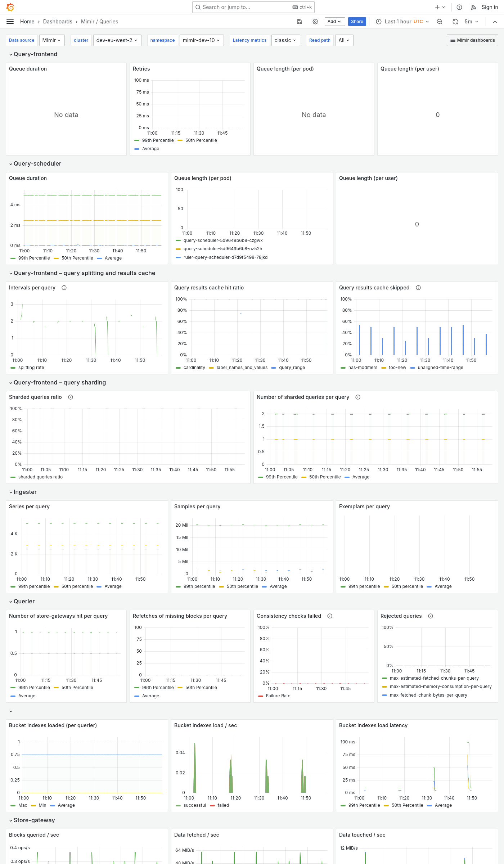The image size is (504, 864).
Task: Click info icon beside Rejected queries
Action: pyautogui.click(x=431, y=616)
